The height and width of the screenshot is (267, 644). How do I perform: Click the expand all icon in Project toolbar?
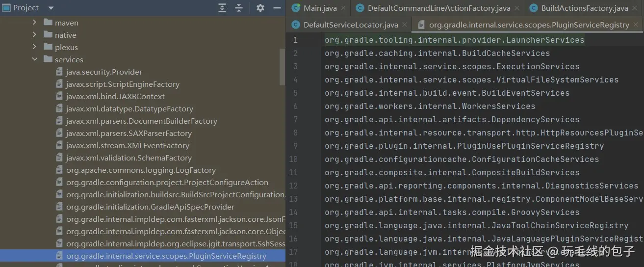pyautogui.click(x=222, y=8)
